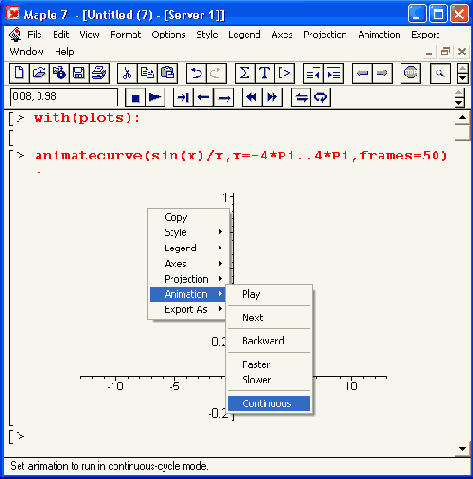Click the Sigma math input icon

click(x=245, y=73)
